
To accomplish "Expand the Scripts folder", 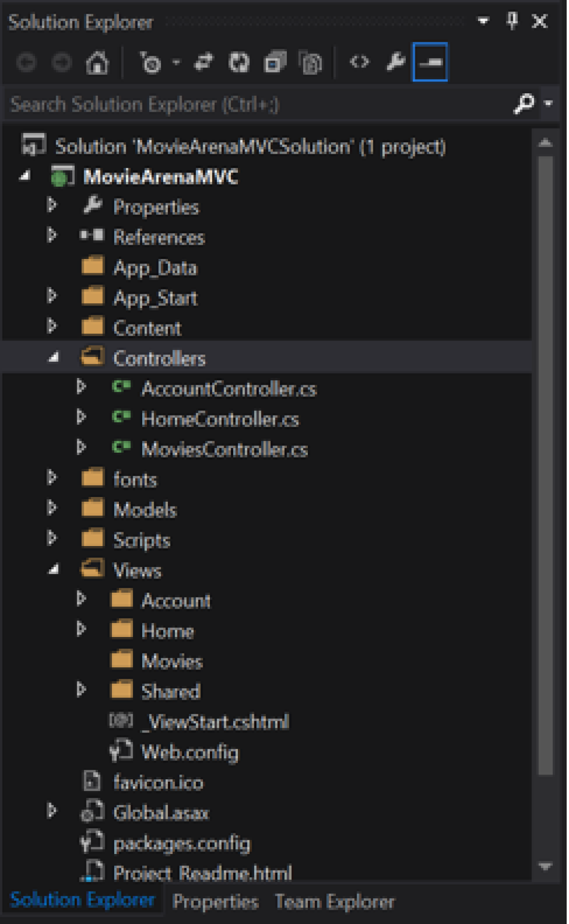I will [x=52, y=538].
